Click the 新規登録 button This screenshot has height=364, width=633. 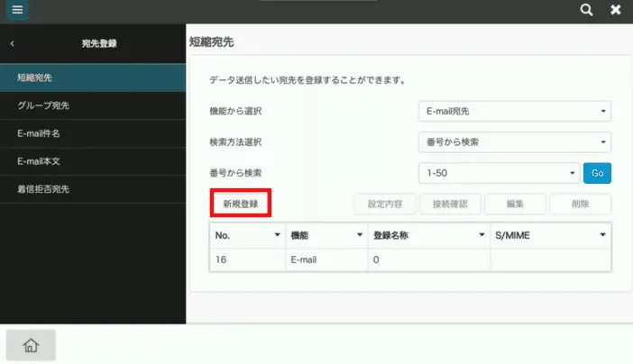[242, 204]
